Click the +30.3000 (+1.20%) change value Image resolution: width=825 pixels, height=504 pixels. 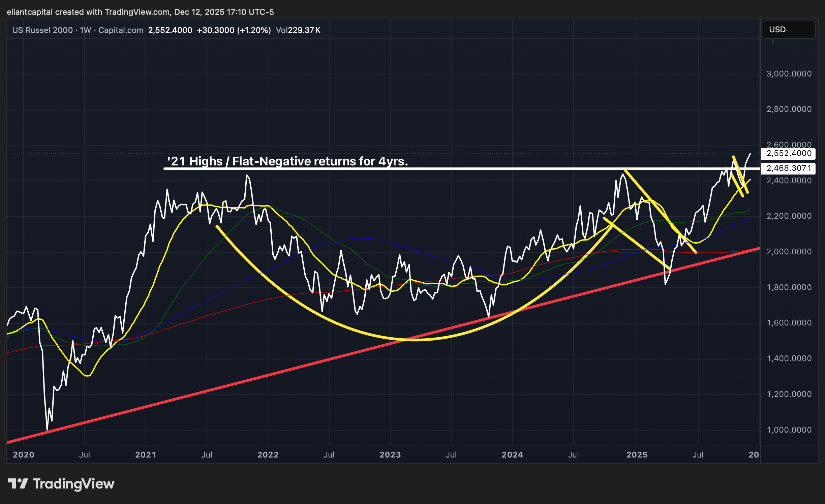(x=234, y=30)
